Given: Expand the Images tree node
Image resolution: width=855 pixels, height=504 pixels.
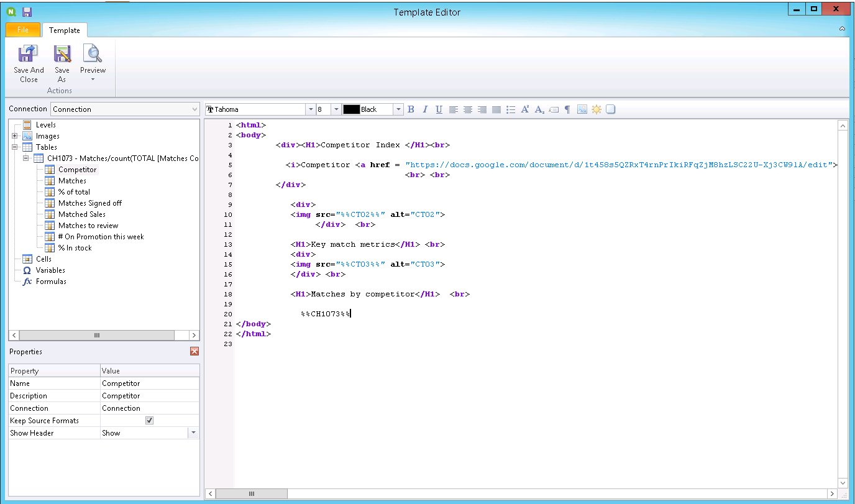Looking at the screenshot, I should (14, 136).
